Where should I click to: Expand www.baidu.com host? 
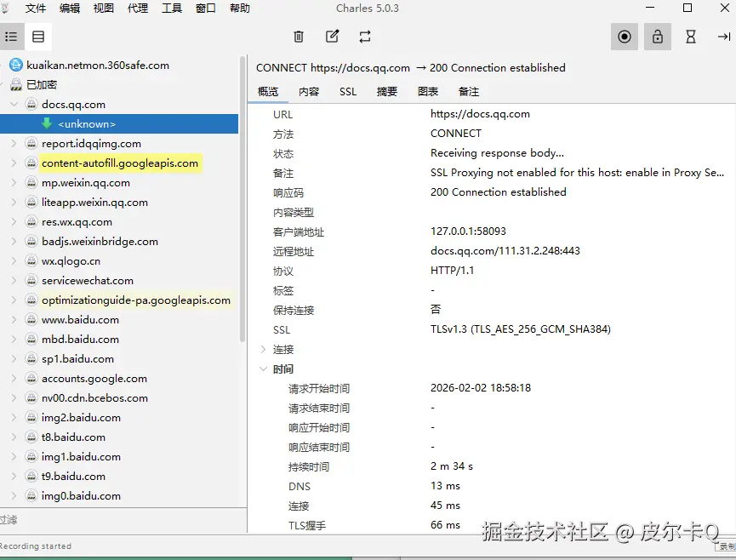[x=14, y=320]
